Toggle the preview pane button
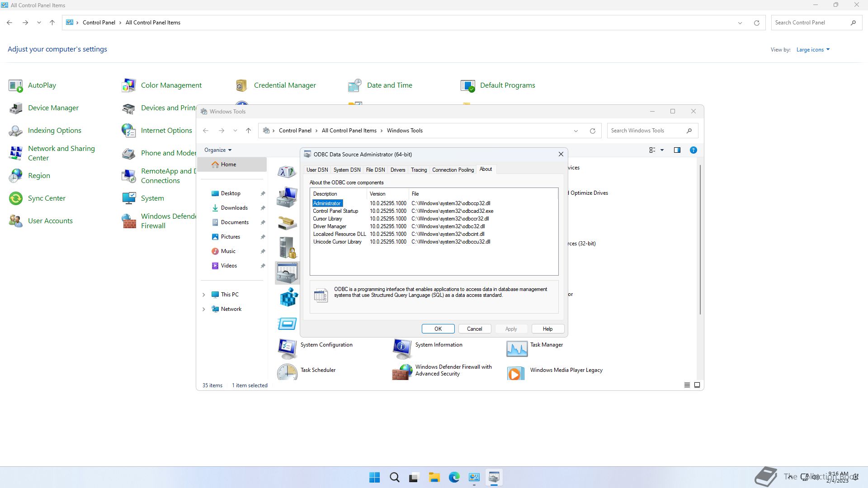 pyautogui.click(x=677, y=150)
